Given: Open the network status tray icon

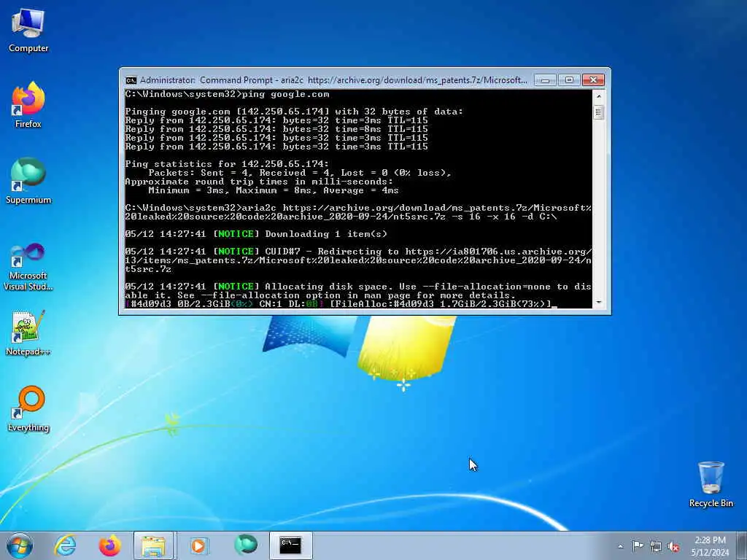Looking at the screenshot, I should [656, 546].
